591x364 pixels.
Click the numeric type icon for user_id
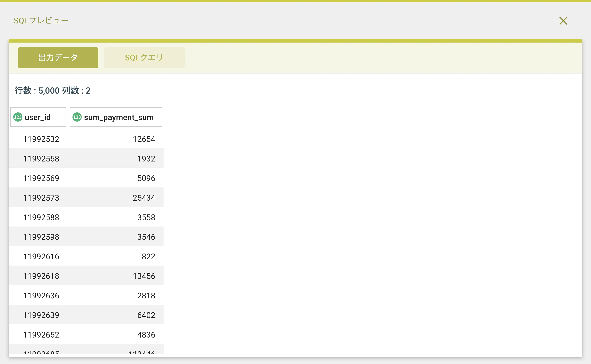tap(18, 117)
